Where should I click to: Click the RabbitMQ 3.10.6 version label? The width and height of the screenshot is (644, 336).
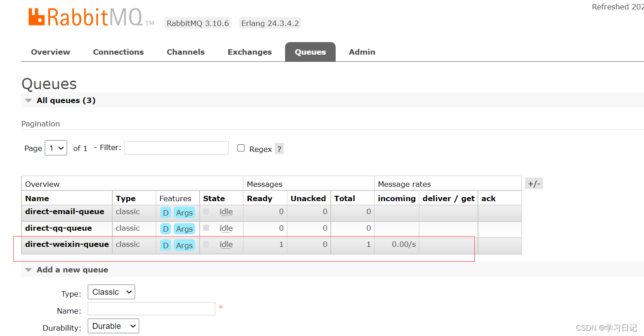coord(197,23)
